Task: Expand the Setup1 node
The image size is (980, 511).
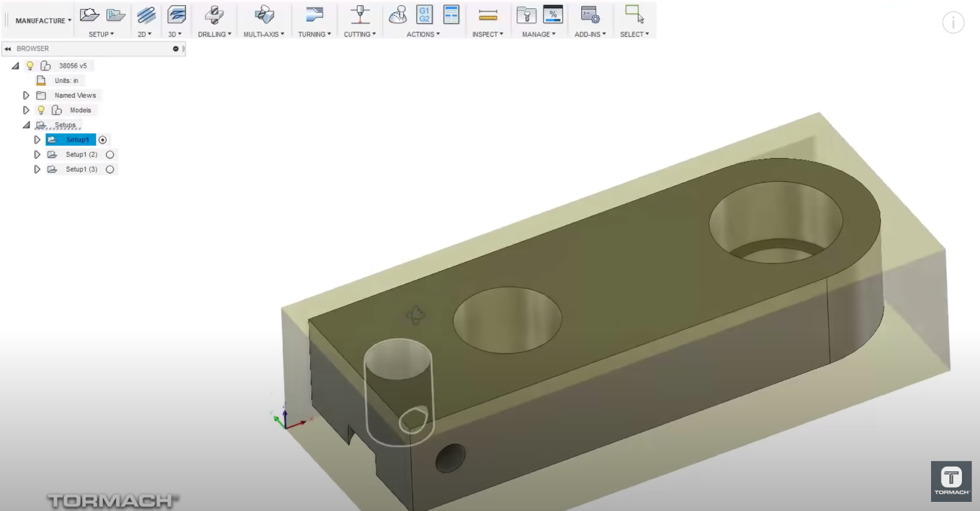Action: pos(37,140)
